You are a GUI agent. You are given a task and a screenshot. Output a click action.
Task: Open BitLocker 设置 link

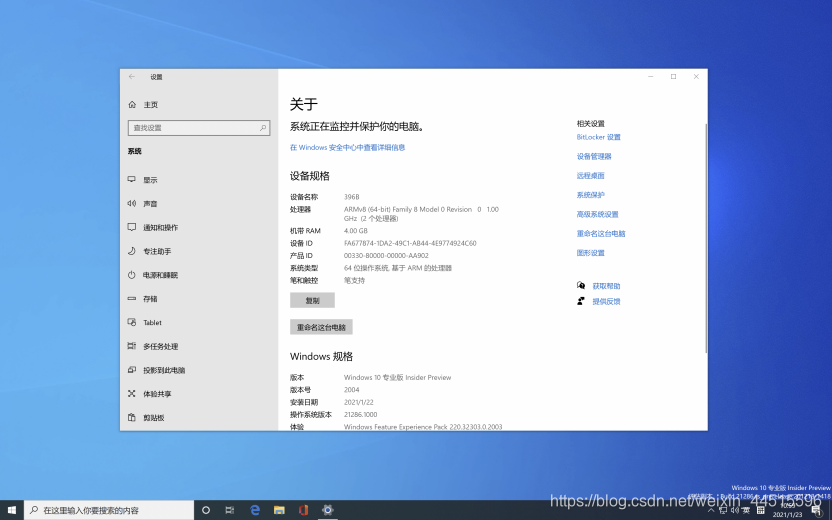[599, 137]
